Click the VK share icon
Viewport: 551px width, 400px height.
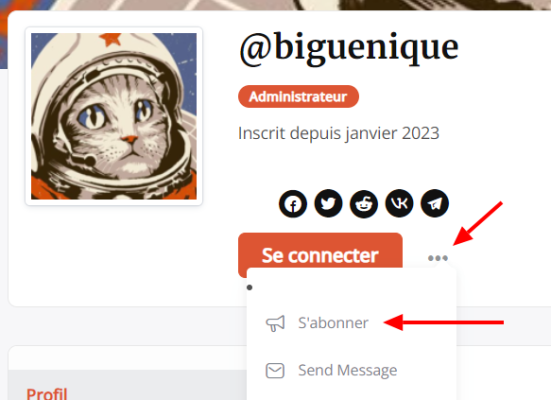(x=399, y=204)
